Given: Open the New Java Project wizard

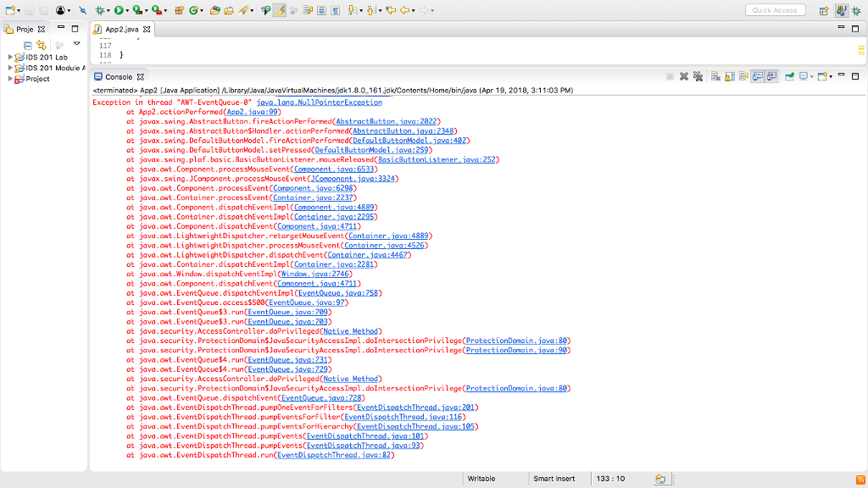Looking at the screenshot, I should tap(178, 10).
